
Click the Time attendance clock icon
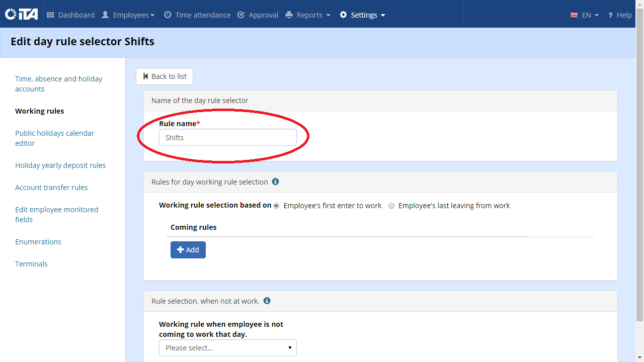[x=168, y=15]
